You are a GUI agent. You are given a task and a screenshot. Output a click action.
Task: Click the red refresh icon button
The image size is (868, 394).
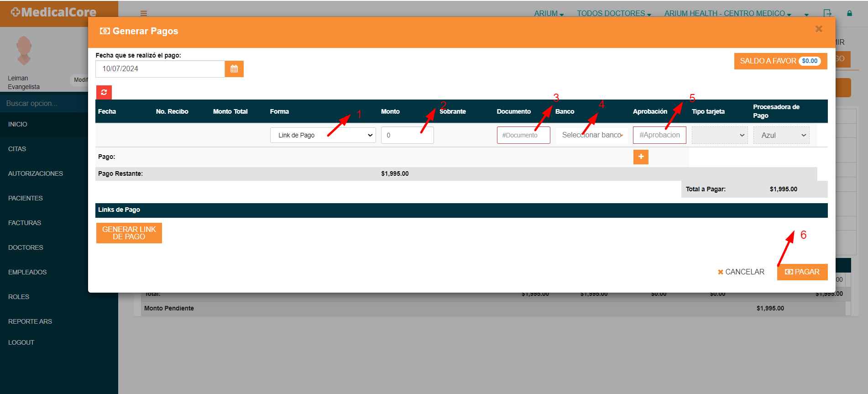[x=104, y=92]
